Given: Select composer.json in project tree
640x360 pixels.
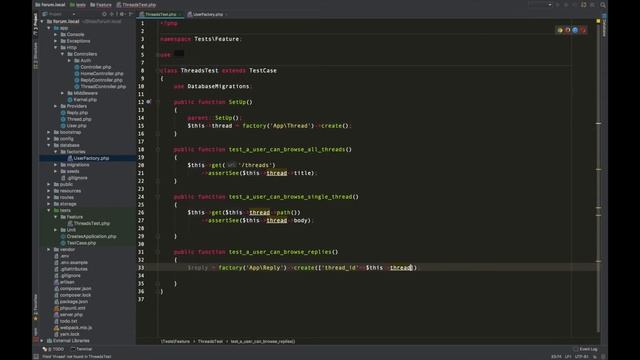Looking at the screenshot, I should (76, 289).
